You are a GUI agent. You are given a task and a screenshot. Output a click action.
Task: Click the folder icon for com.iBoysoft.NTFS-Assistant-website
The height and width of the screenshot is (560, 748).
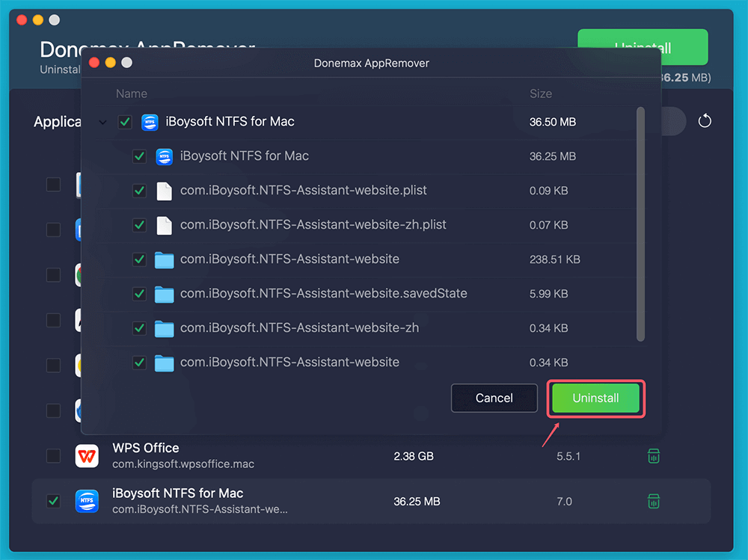point(164,259)
